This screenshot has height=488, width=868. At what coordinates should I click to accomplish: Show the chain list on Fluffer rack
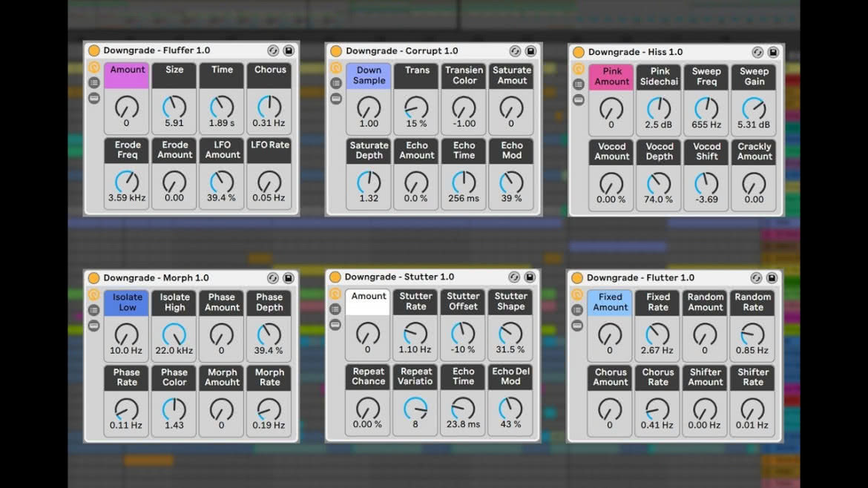click(x=94, y=82)
